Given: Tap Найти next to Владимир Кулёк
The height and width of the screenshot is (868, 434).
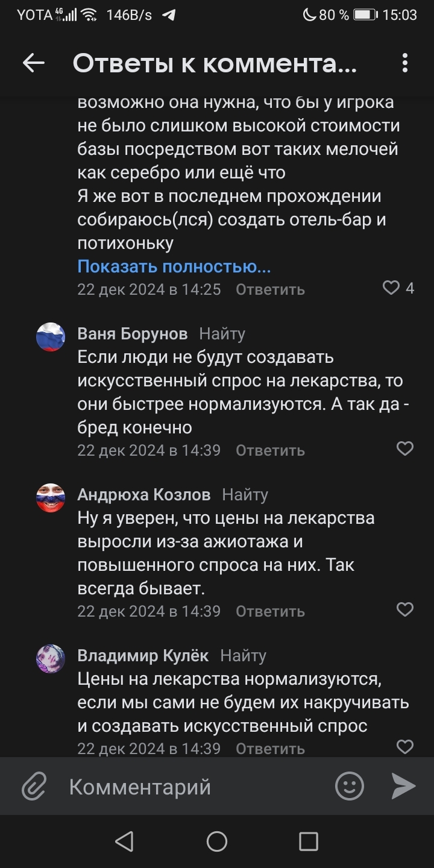Looking at the screenshot, I should 244,655.
